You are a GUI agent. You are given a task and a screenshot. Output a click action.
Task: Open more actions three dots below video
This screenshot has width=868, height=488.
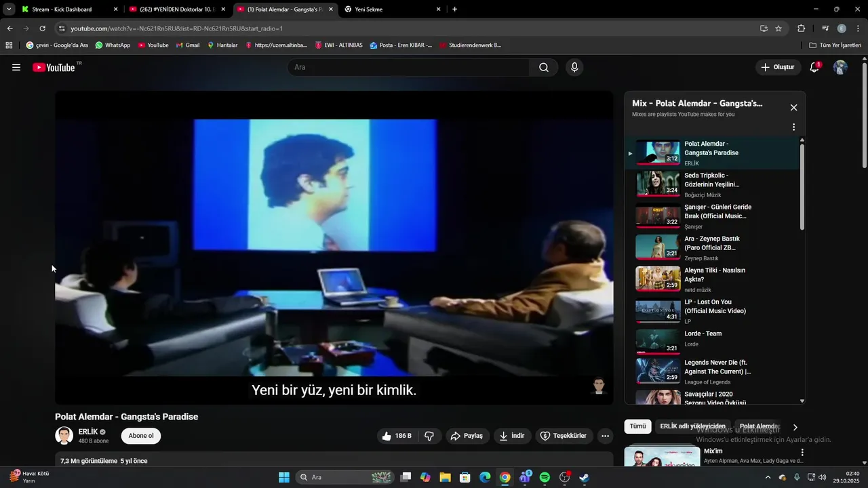point(606,436)
